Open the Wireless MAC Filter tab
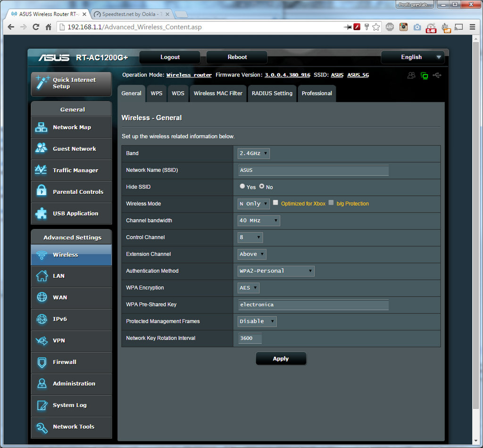The image size is (483, 448). click(218, 93)
